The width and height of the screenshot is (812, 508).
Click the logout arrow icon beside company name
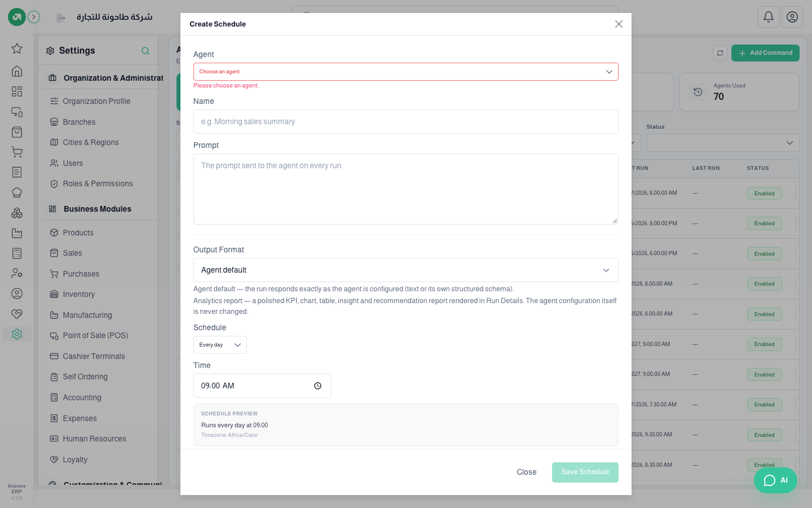click(60, 18)
